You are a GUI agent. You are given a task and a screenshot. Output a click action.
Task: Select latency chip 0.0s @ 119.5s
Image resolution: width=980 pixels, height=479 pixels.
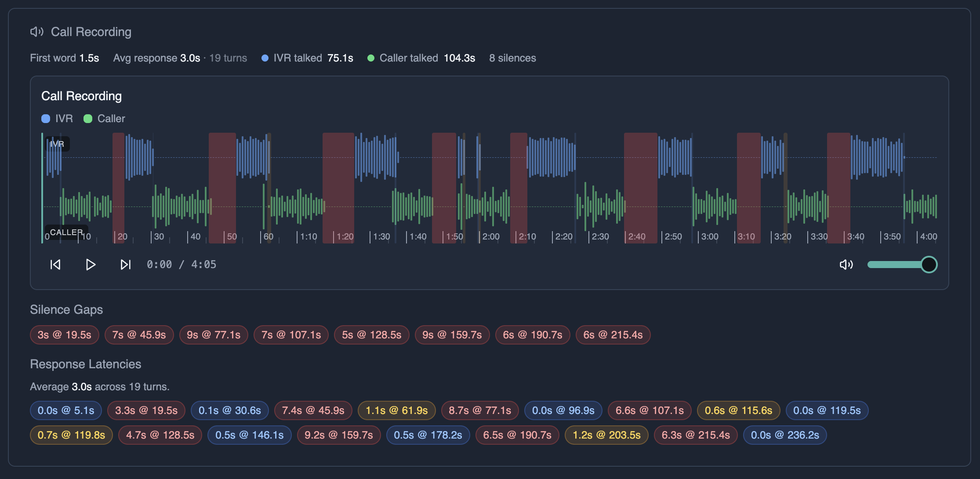(x=827, y=410)
